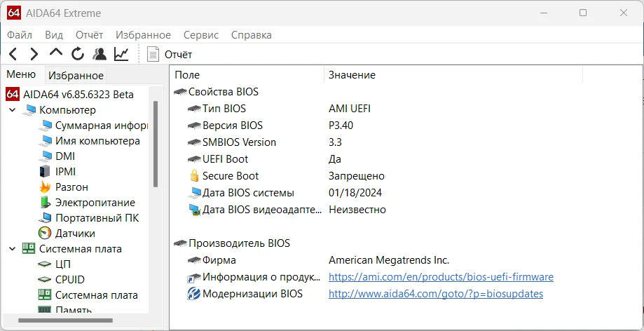
Task: Open the Справка menu
Action: (252, 35)
